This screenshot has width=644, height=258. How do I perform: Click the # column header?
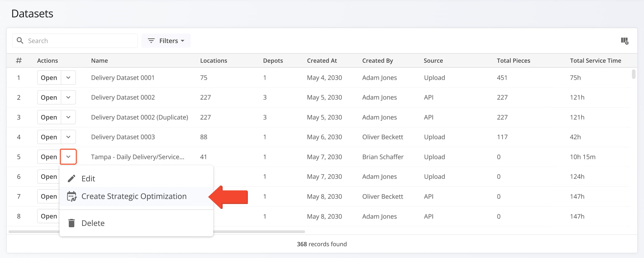point(19,60)
